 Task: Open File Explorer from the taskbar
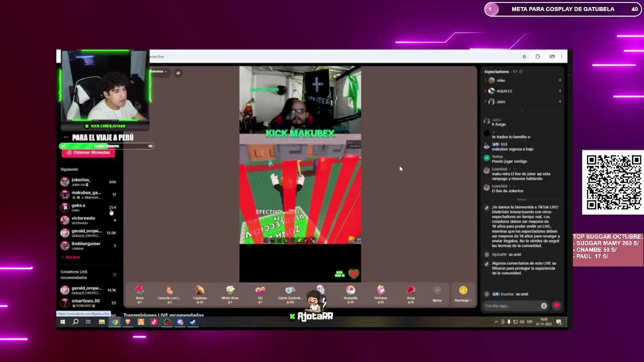(x=102, y=322)
